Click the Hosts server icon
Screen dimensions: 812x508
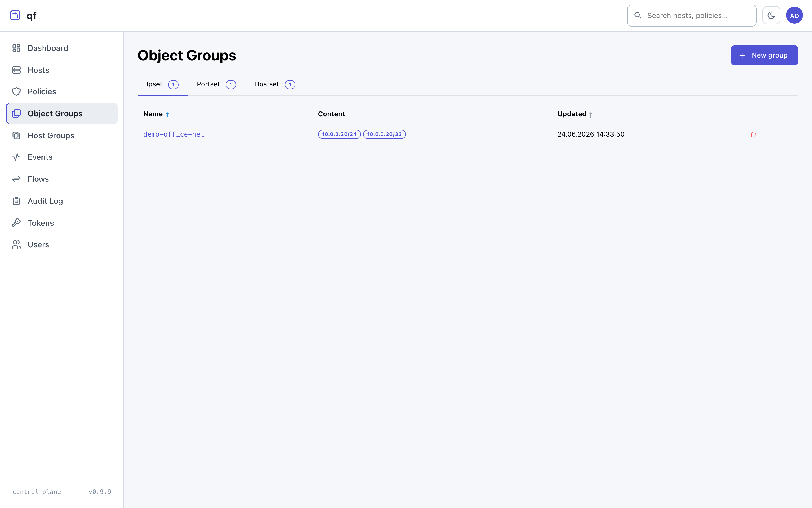pos(16,70)
